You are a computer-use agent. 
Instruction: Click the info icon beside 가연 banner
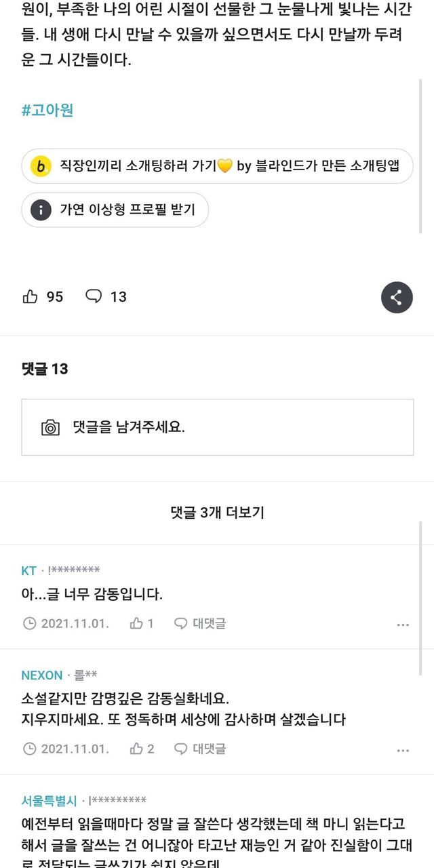coord(41,210)
